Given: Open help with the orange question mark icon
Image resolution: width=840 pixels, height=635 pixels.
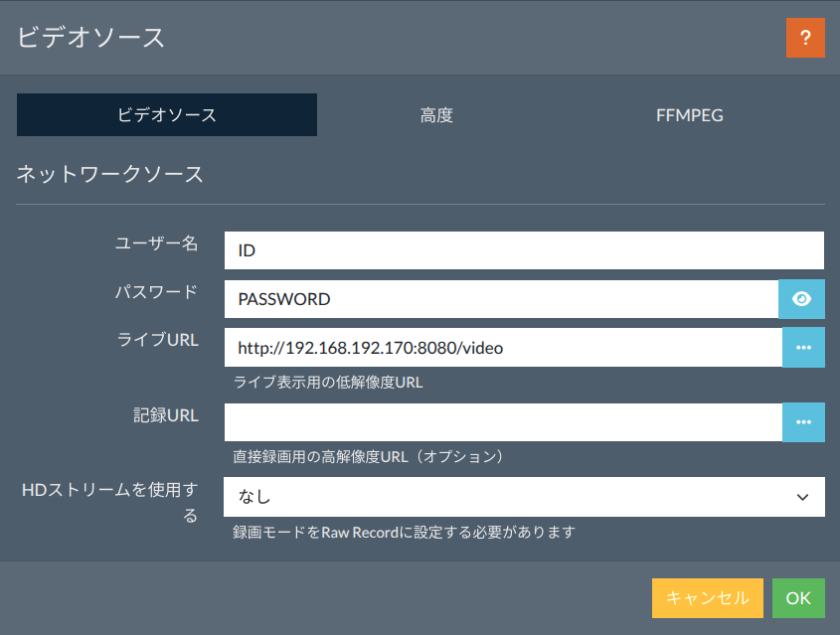Looking at the screenshot, I should click(805, 38).
